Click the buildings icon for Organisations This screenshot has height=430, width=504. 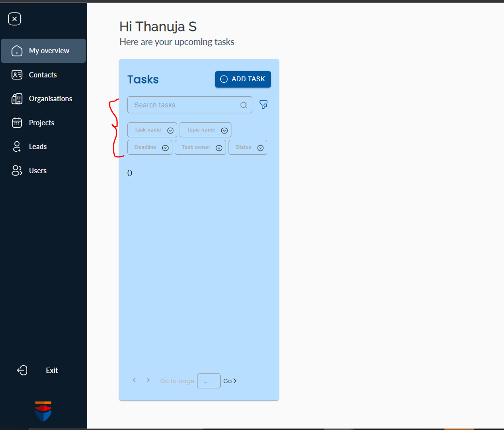(x=17, y=99)
